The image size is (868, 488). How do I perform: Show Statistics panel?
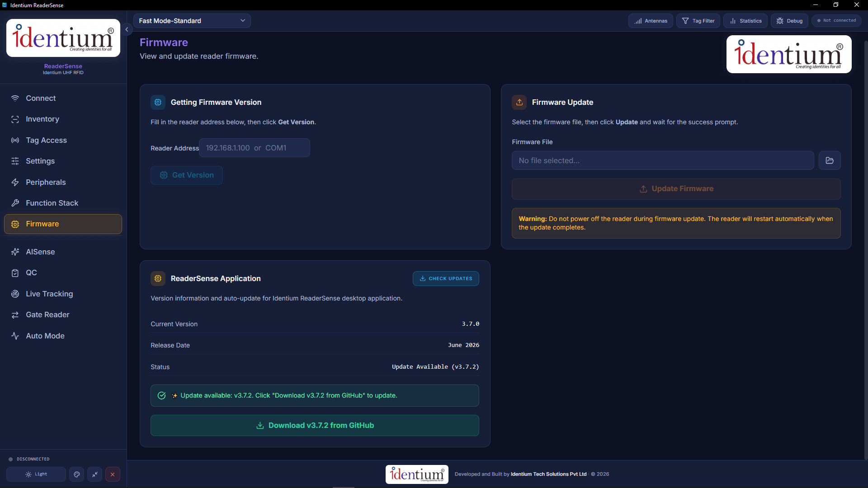click(745, 21)
